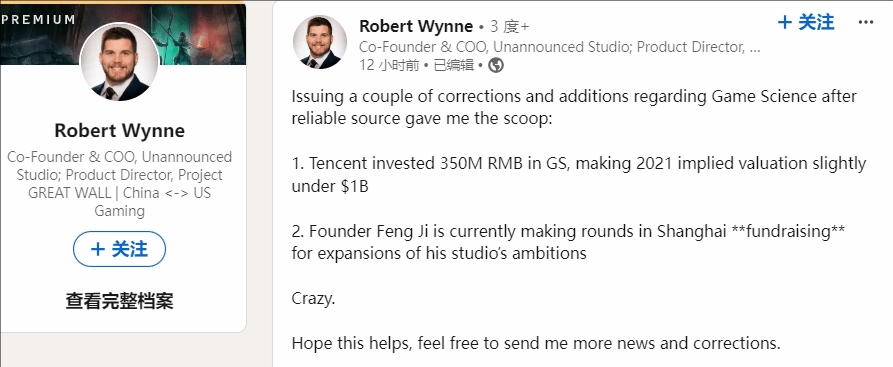
Task: Click the opening 'Issuing a couple of corrections' paragraph
Action: pos(574,108)
